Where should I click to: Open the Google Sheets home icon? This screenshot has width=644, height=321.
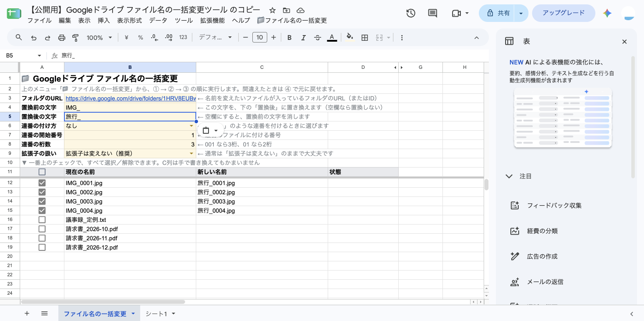click(14, 14)
